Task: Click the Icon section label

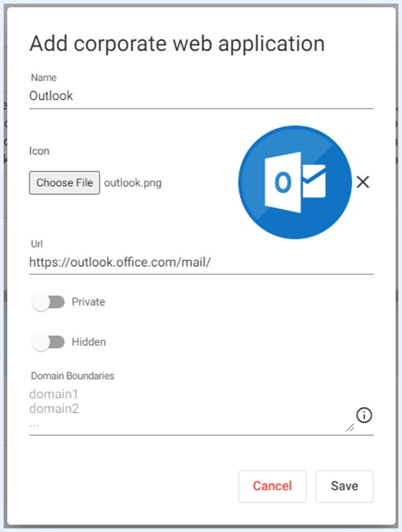Action: (40, 151)
